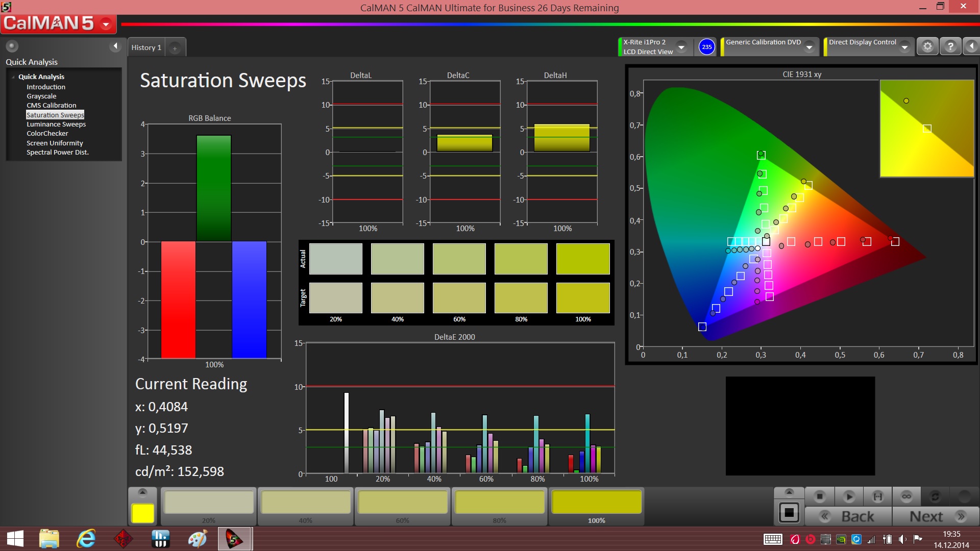
Task: Open the Direct Display Control dropdown
Action: coord(904,47)
